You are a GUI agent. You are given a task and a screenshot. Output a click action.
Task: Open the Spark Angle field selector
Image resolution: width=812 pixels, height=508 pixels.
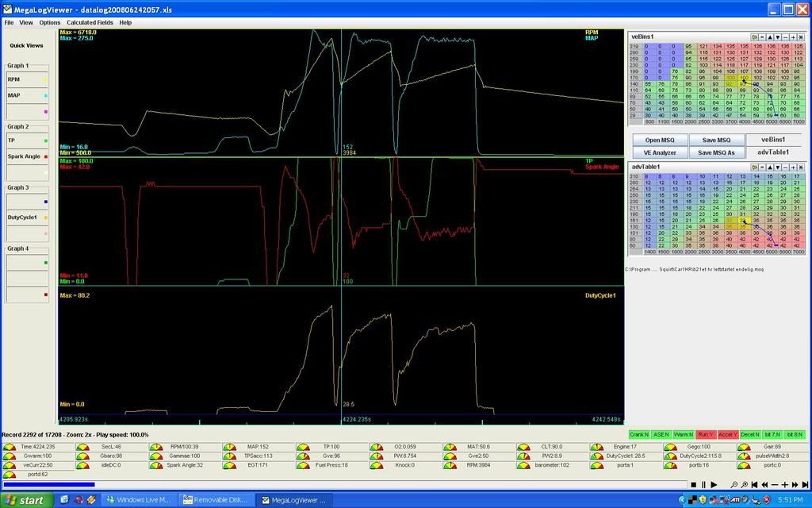[x=27, y=156]
